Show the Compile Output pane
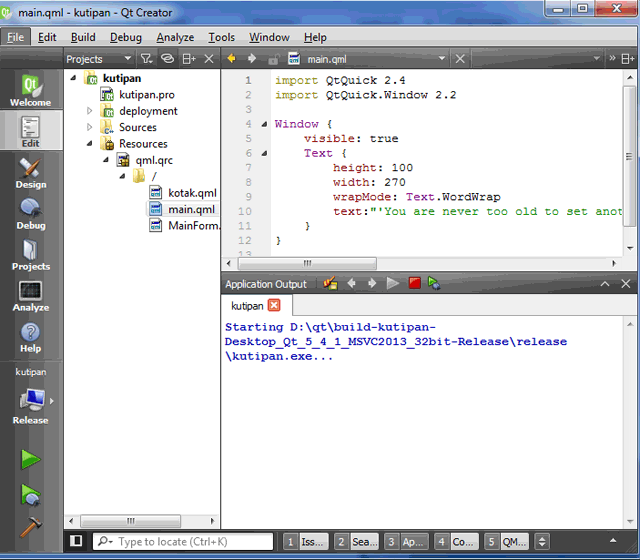Image resolution: width=640 pixels, height=560 pixels. pos(456,542)
